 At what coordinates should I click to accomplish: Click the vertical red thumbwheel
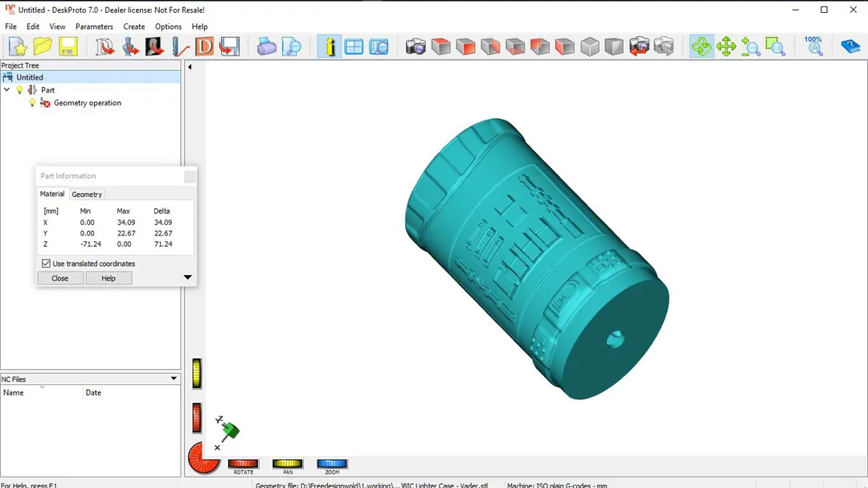click(x=197, y=417)
